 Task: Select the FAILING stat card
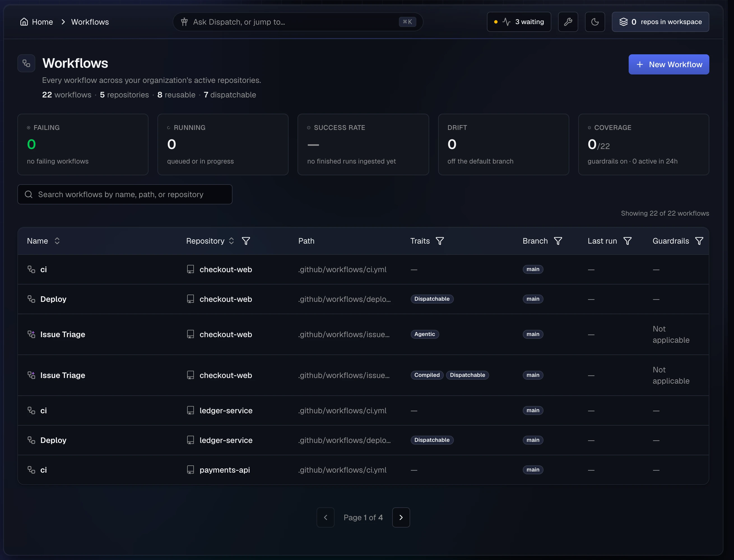83,144
